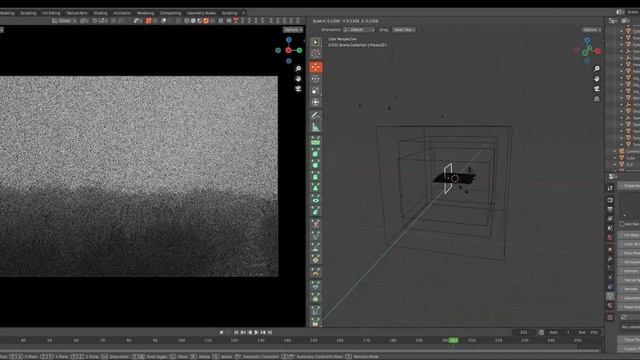This screenshot has height=360, width=640.
Task: Select the Measure tool
Action: (x=316, y=127)
